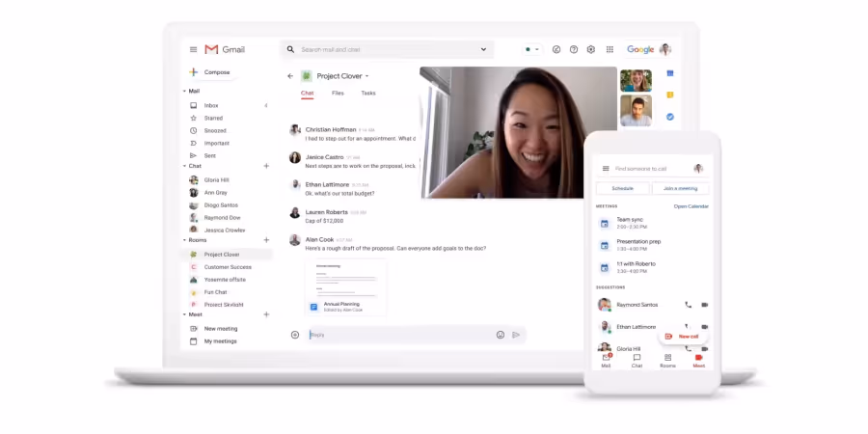Open the Inbox folder
The width and height of the screenshot is (868, 434).
pyautogui.click(x=210, y=105)
